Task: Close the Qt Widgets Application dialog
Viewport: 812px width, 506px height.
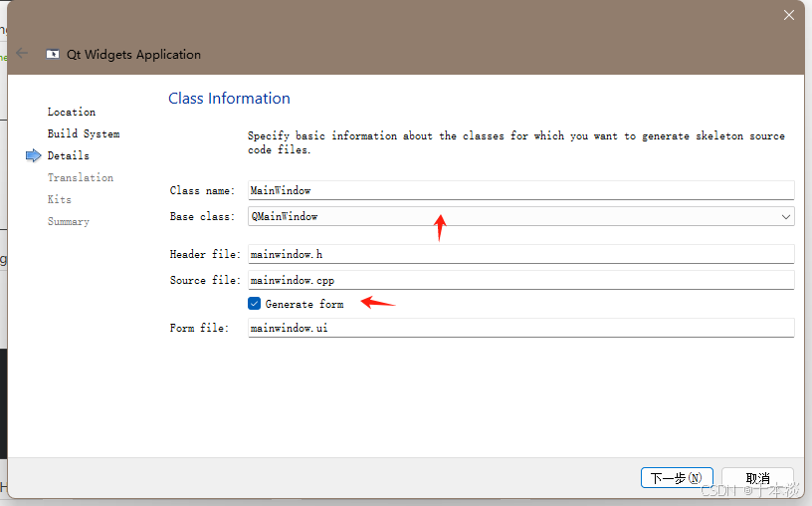Action: point(789,16)
